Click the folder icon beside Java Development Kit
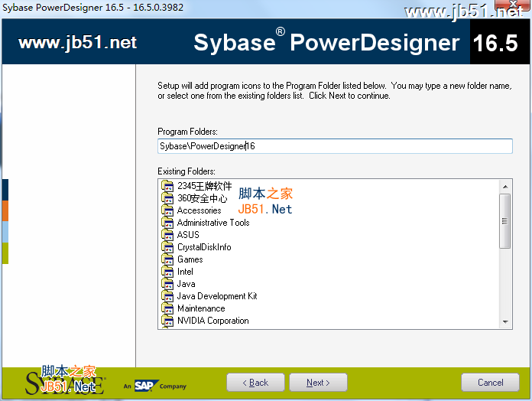 (x=167, y=296)
